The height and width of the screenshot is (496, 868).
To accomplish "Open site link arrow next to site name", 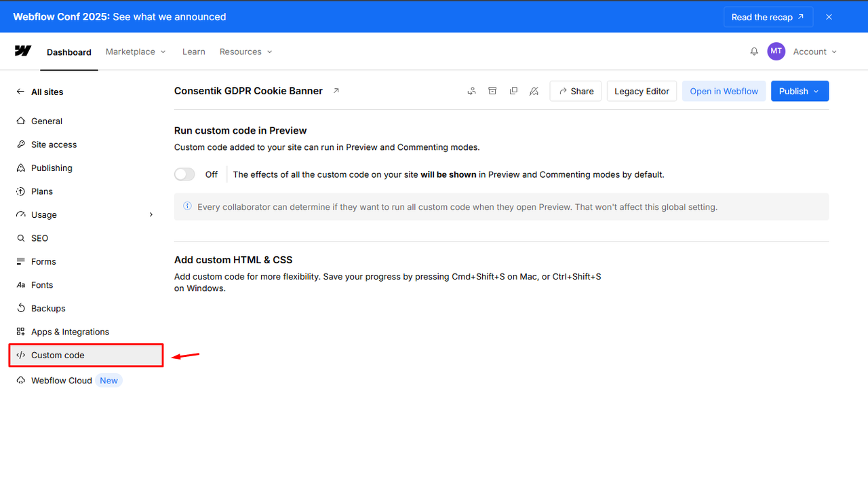I will pos(336,91).
